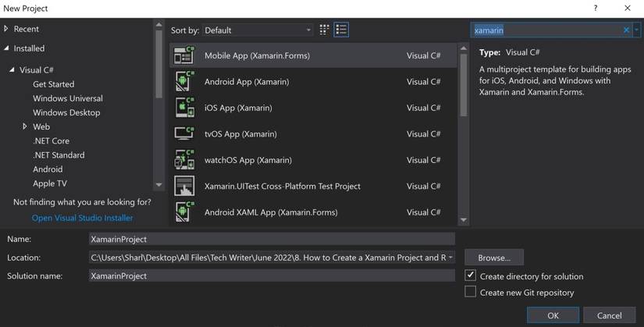Click the Cancel button

pyautogui.click(x=609, y=315)
